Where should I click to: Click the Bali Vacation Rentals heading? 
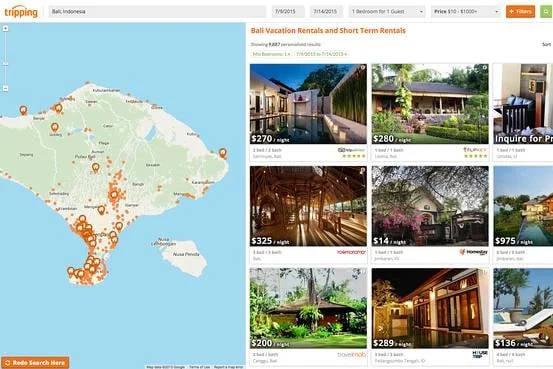tap(328, 31)
